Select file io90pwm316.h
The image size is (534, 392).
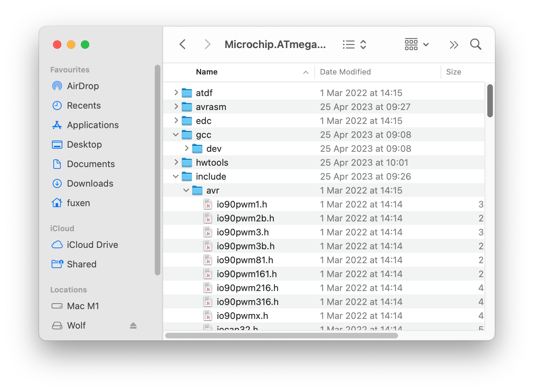coord(324,302)
